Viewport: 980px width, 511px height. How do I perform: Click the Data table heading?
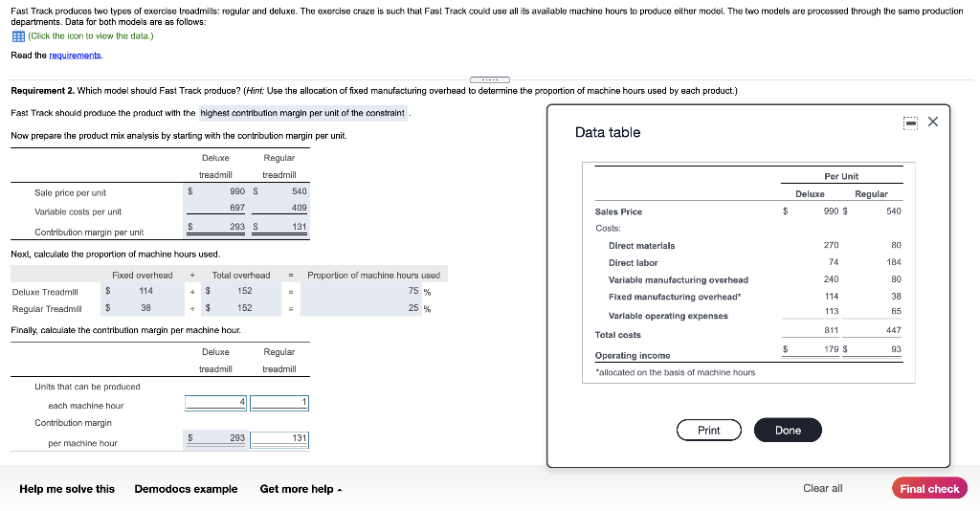[608, 132]
